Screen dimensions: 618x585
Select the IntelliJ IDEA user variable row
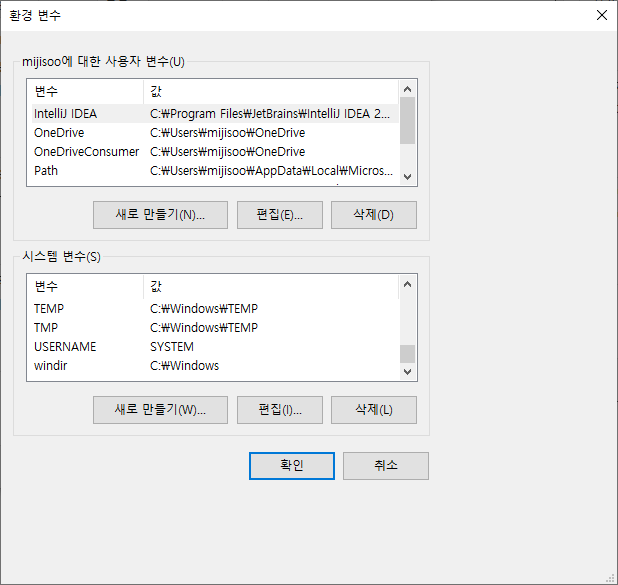coord(215,114)
